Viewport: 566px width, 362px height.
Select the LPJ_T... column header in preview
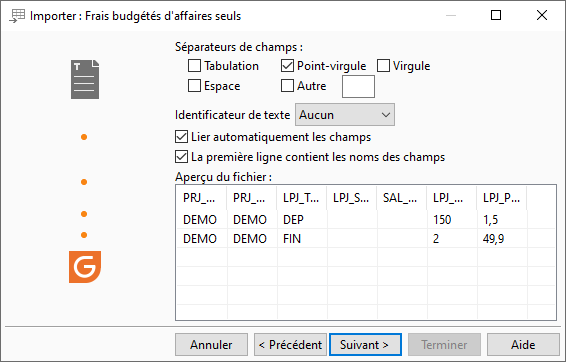click(302, 198)
